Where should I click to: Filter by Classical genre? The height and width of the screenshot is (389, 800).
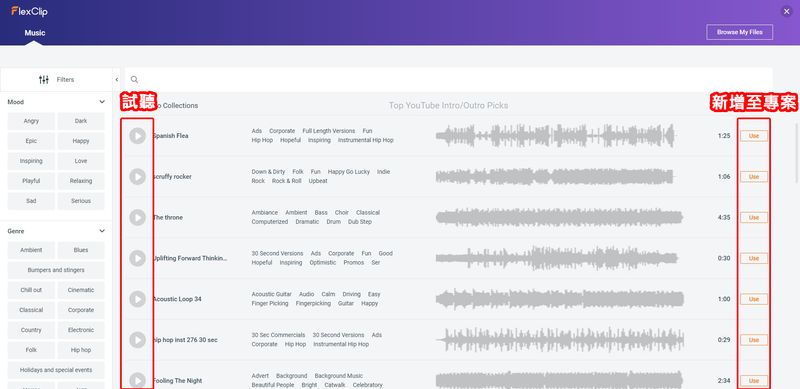pyautogui.click(x=31, y=310)
